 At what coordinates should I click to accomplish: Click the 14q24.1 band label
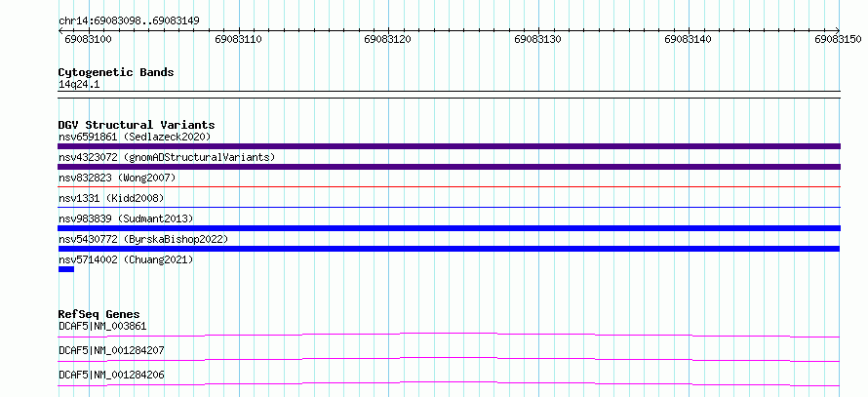click(79, 85)
